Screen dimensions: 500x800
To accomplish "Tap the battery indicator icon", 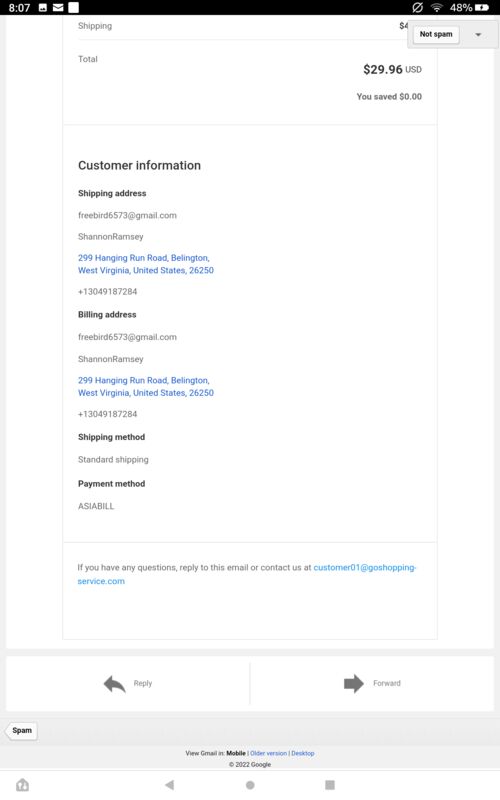I will (x=482, y=8).
